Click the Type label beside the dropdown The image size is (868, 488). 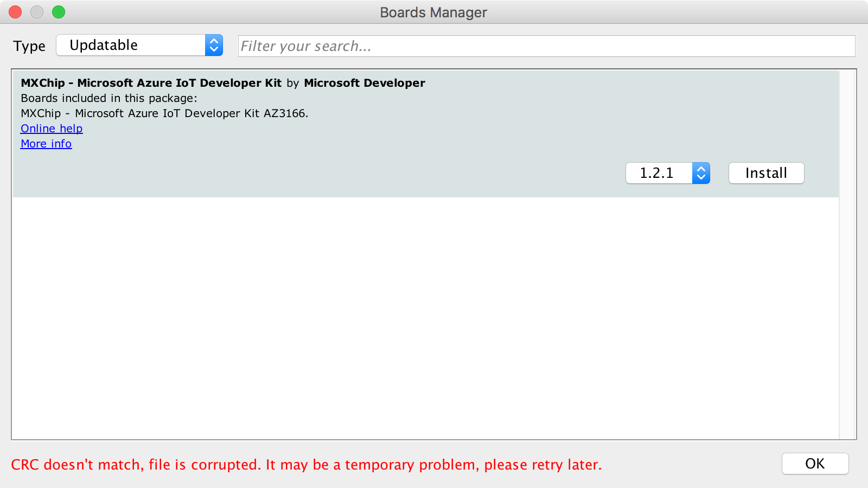click(29, 46)
